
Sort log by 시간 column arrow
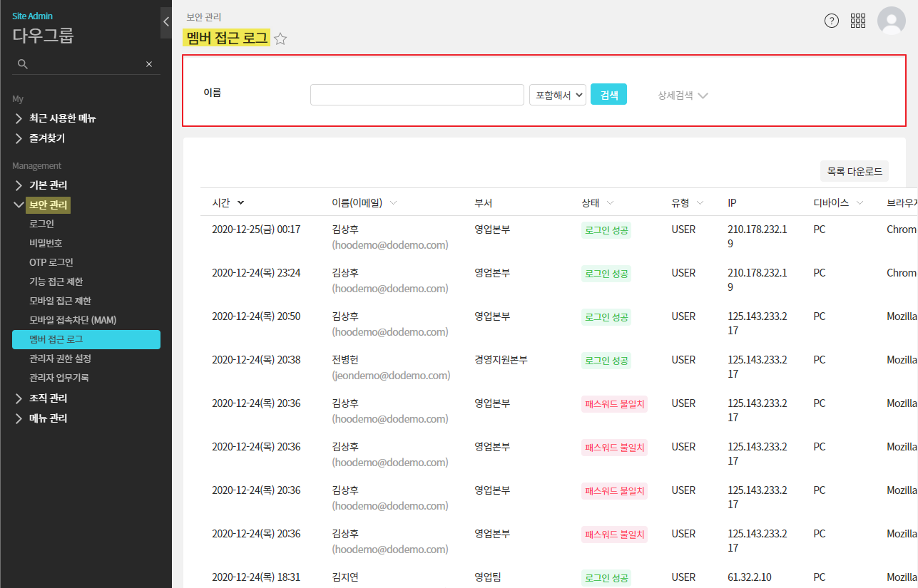coord(240,203)
